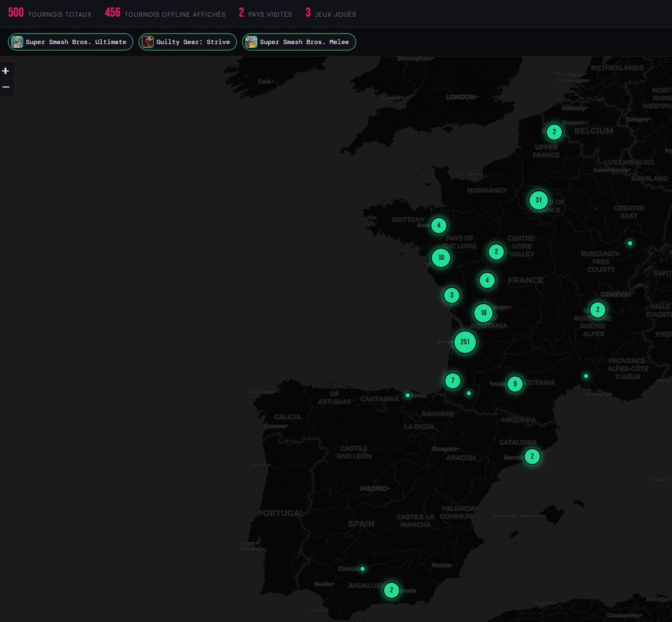Viewport: 672px width, 622px height.
Task: Click the MADRID city label on map
Action: click(x=374, y=489)
